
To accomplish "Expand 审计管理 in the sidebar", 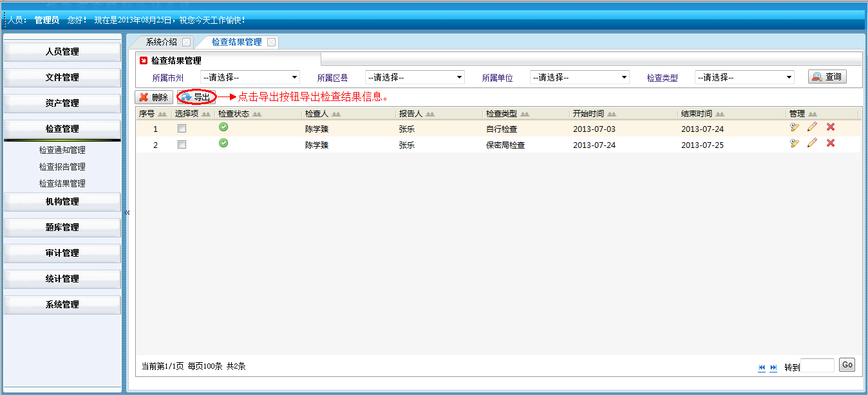I will (62, 253).
